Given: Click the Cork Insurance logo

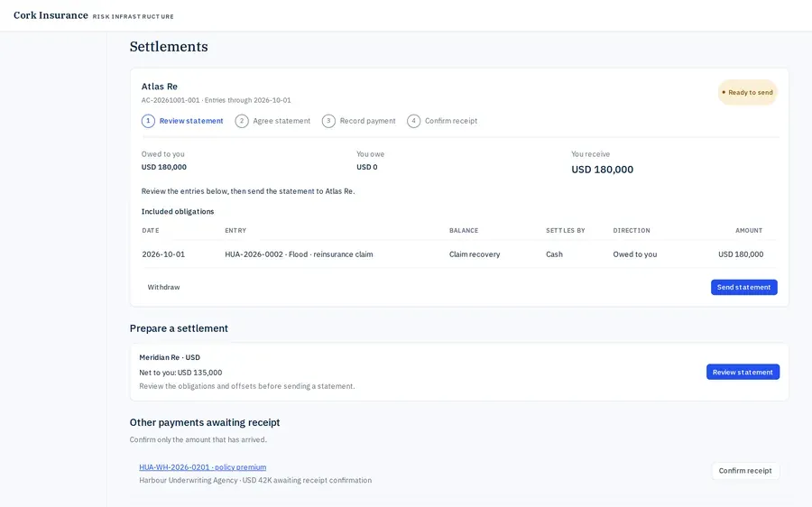Looking at the screenshot, I should (x=51, y=15).
